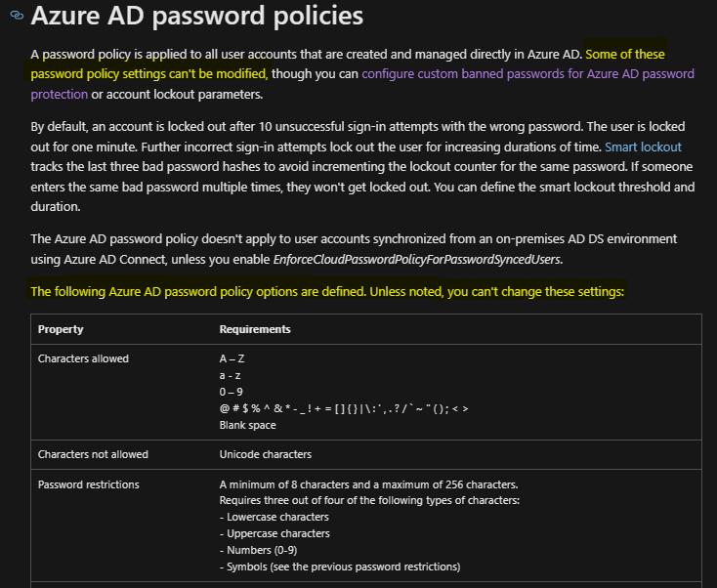Click the Azure AD password policies heading
The image size is (717, 588).
197,16
